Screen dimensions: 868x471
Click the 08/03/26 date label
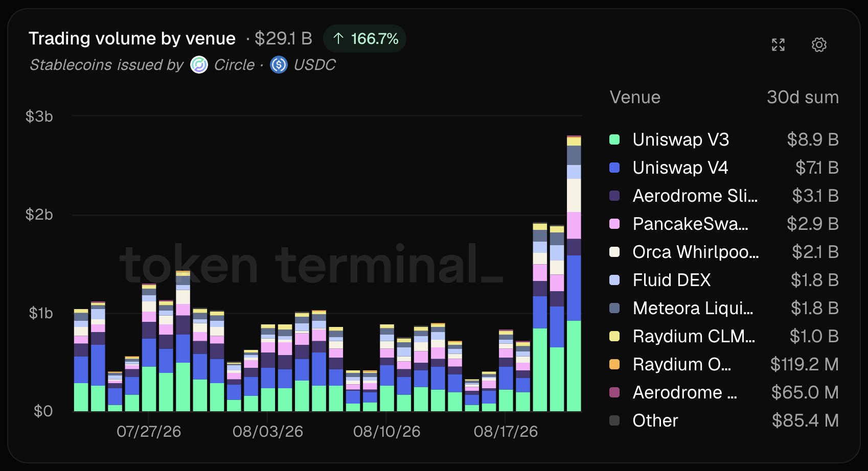(268, 432)
